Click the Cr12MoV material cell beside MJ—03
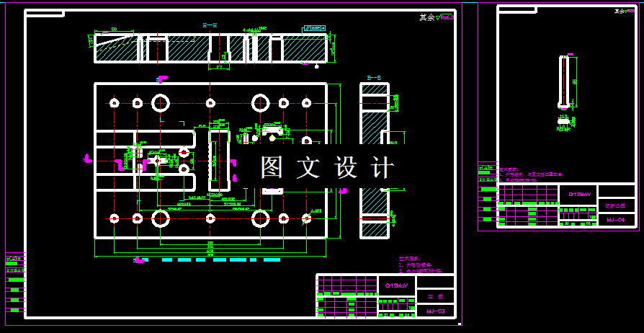The width and height of the screenshot is (644, 333). click(397, 285)
